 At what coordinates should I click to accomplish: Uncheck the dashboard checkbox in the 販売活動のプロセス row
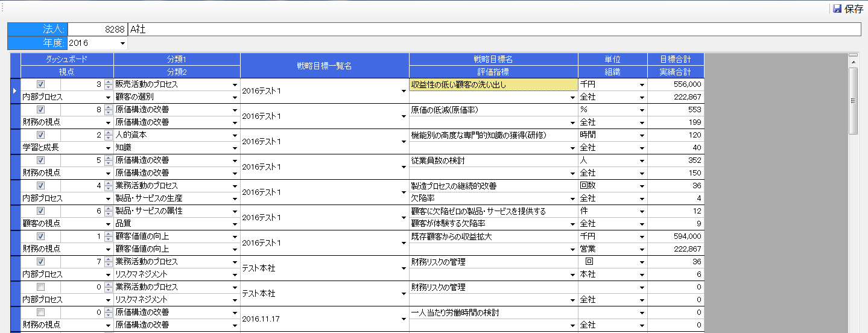click(40, 84)
